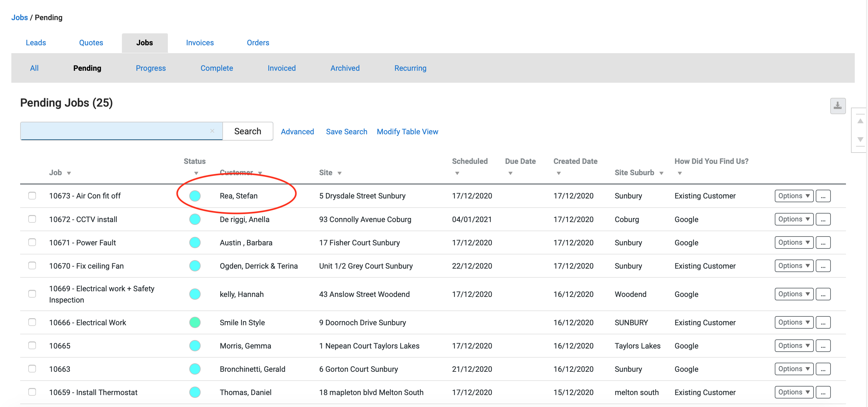Click the scroll up arrow icon
Screen dimensions: 868x407
859,121
